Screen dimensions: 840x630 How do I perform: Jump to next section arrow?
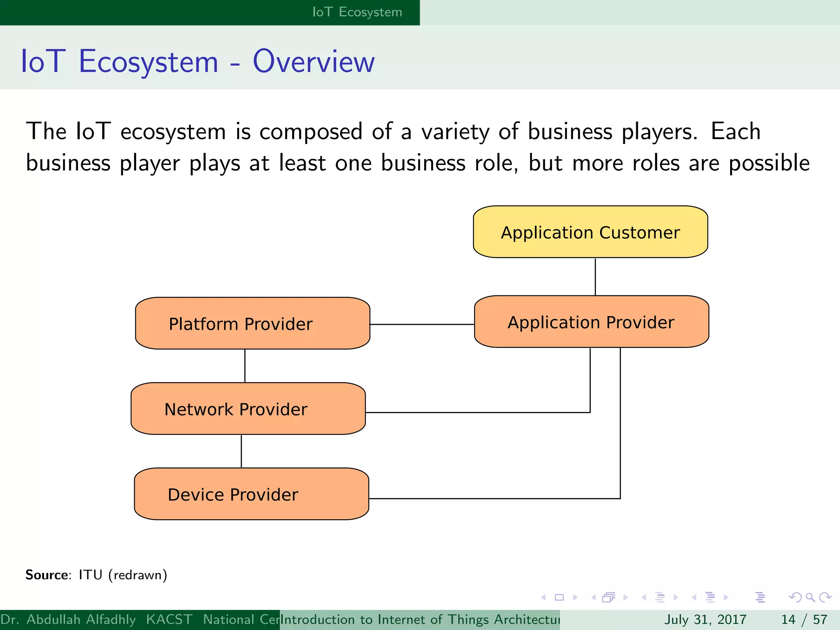pos(726,598)
